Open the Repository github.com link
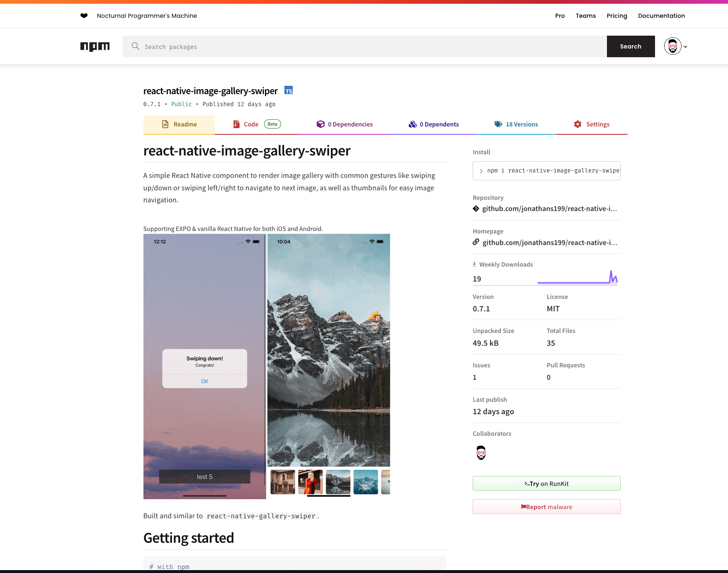Screen dimensions: 728x573 tap(549, 209)
